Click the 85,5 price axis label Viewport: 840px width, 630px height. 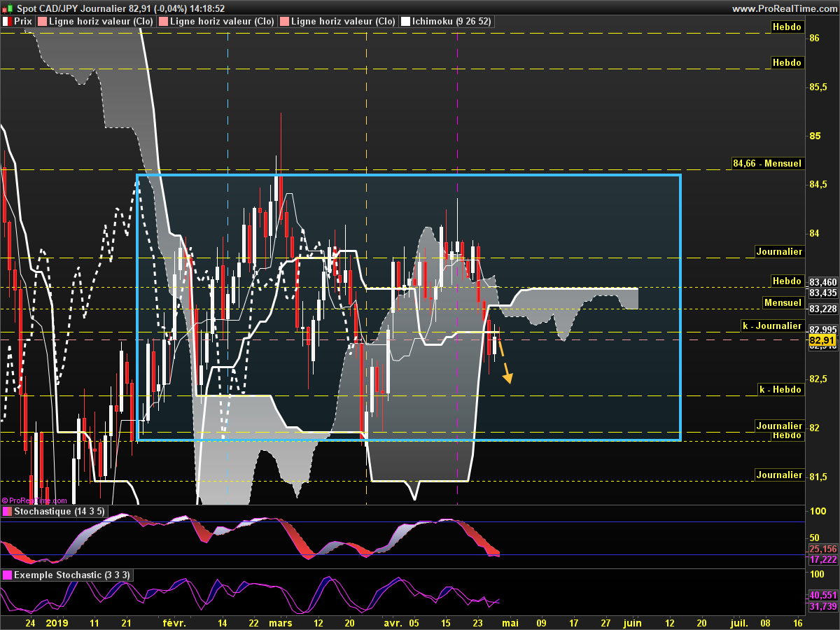pos(819,87)
